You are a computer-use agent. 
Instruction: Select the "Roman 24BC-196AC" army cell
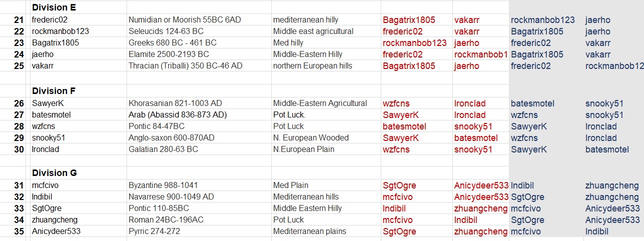pyautogui.click(x=163, y=220)
